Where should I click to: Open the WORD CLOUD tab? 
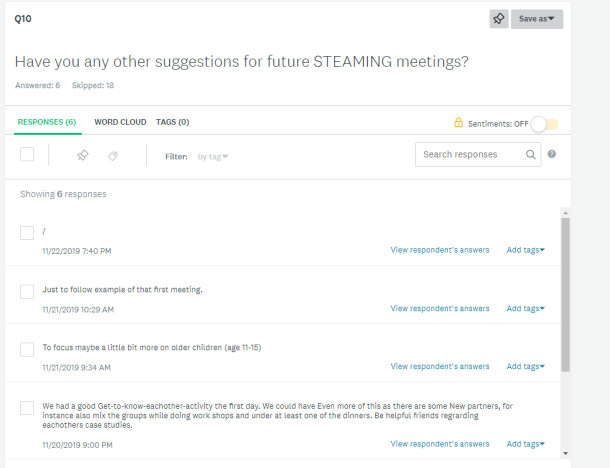(x=120, y=122)
